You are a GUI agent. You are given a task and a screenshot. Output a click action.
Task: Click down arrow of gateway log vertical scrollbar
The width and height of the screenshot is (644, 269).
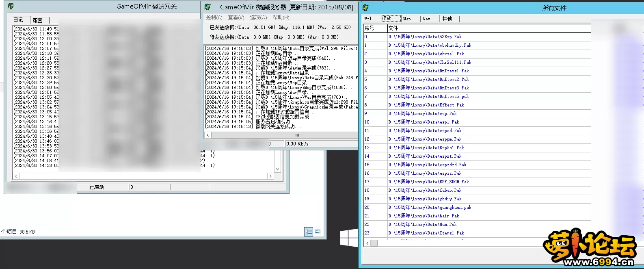point(277,169)
